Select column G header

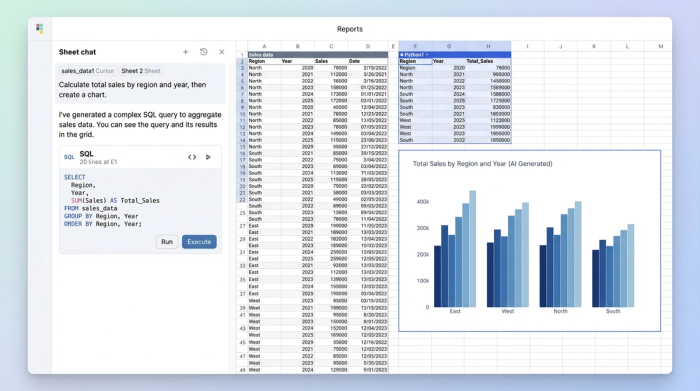[x=449, y=46]
